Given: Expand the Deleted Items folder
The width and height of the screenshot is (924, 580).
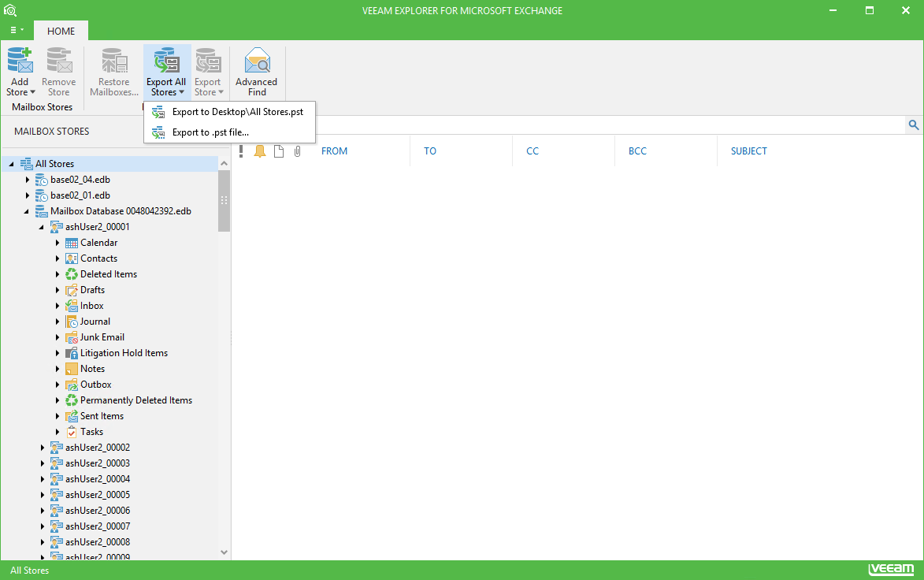Looking at the screenshot, I should (58, 274).
